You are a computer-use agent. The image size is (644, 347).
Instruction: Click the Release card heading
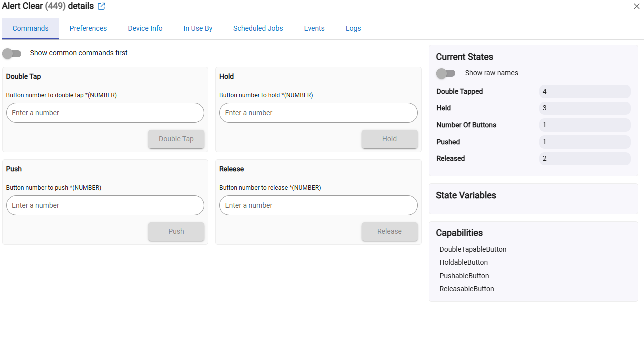pos(232,169)
